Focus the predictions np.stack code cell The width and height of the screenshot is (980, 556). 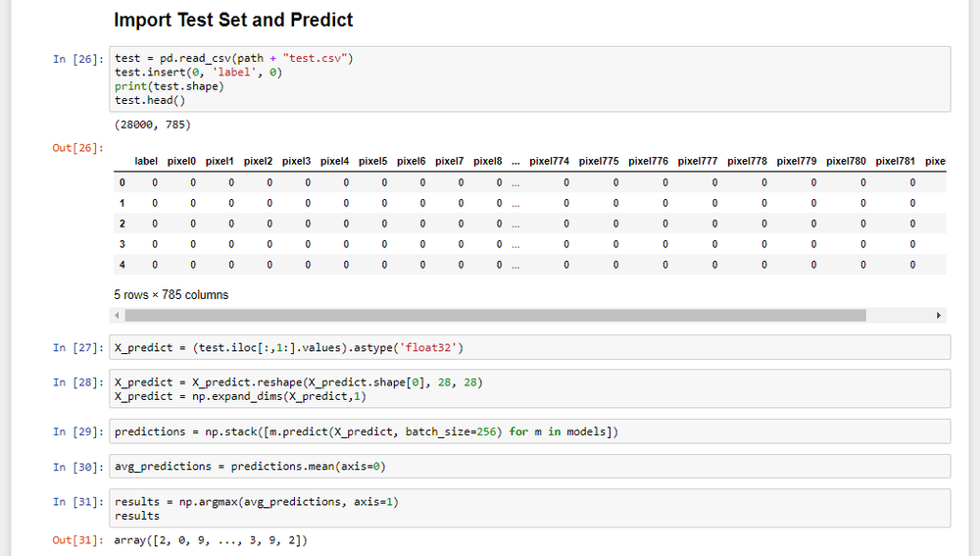tap(529, 431)
